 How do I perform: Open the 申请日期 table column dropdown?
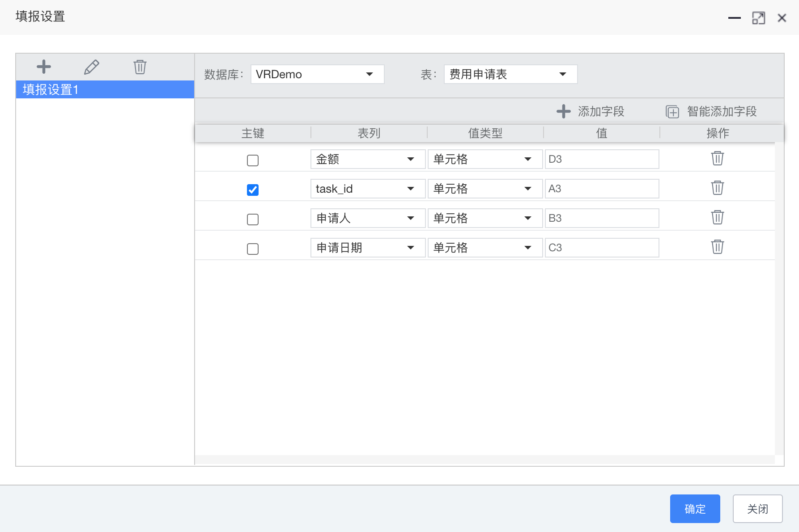pos(368,248)
